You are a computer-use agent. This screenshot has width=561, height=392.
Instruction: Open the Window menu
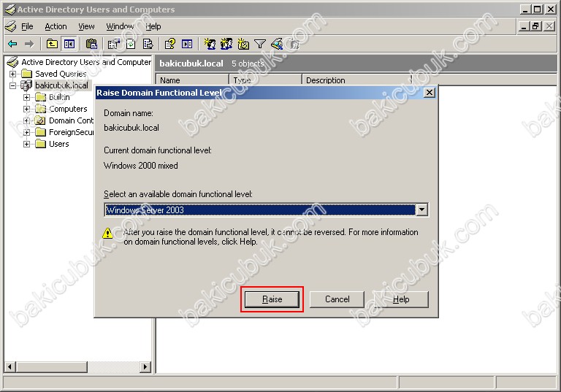(x=120, y=26)
